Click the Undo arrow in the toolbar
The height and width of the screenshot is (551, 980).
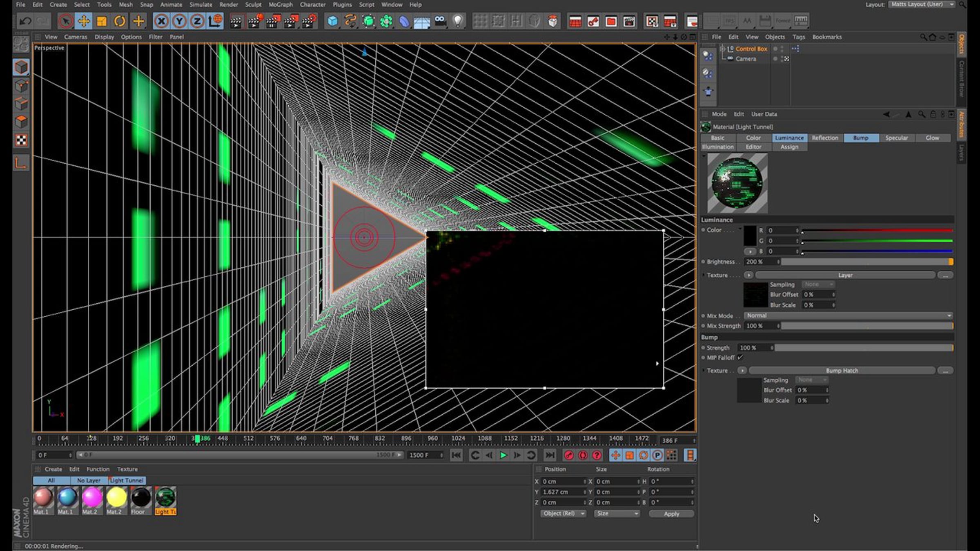point(25,21)
